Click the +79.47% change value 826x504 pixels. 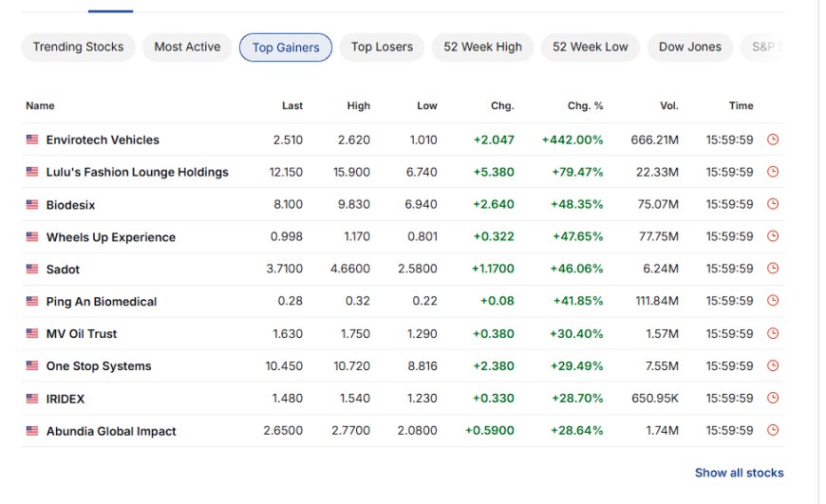pyautogui.click(x=577, y=172)
